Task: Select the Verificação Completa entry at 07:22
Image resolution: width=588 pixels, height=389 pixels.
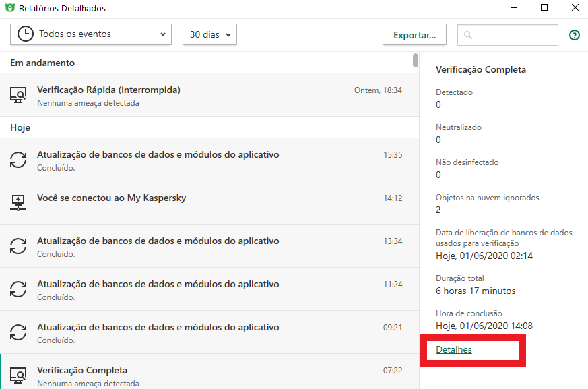Action: pos(209,371)
